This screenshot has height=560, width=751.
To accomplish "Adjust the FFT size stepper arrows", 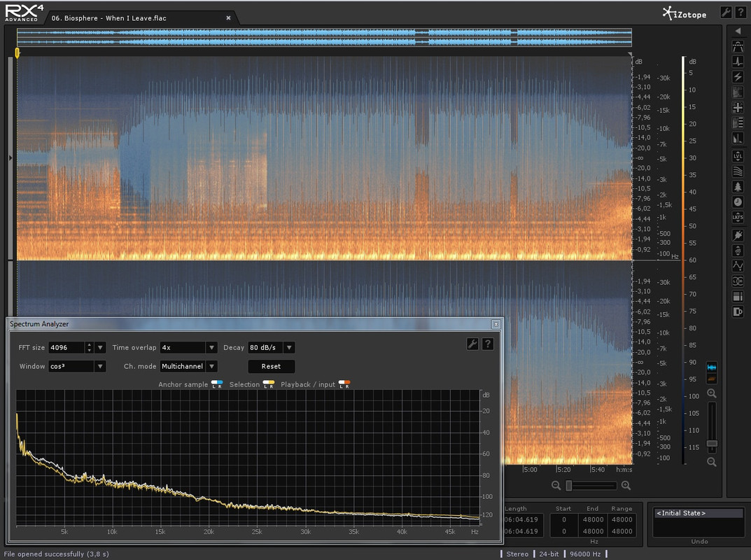I will tap(89, 347).
